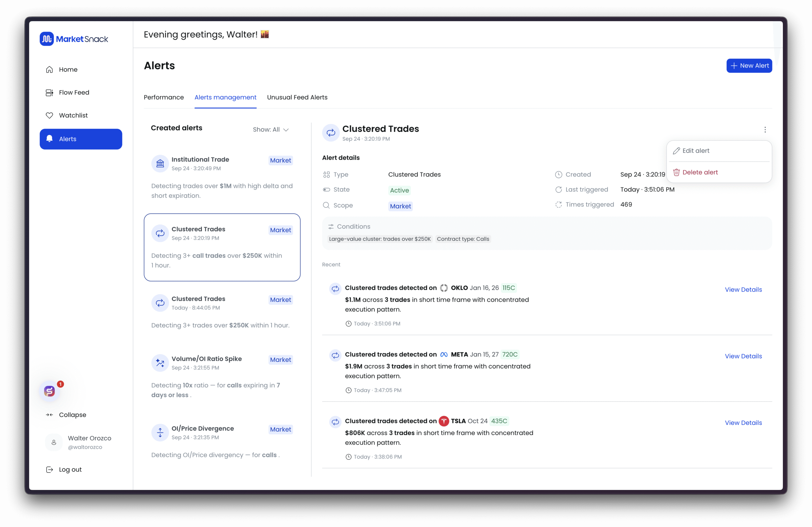Choose Delete alert option
Screen dimensions: 812x527
pyautogui.click(x=700, y=172)
